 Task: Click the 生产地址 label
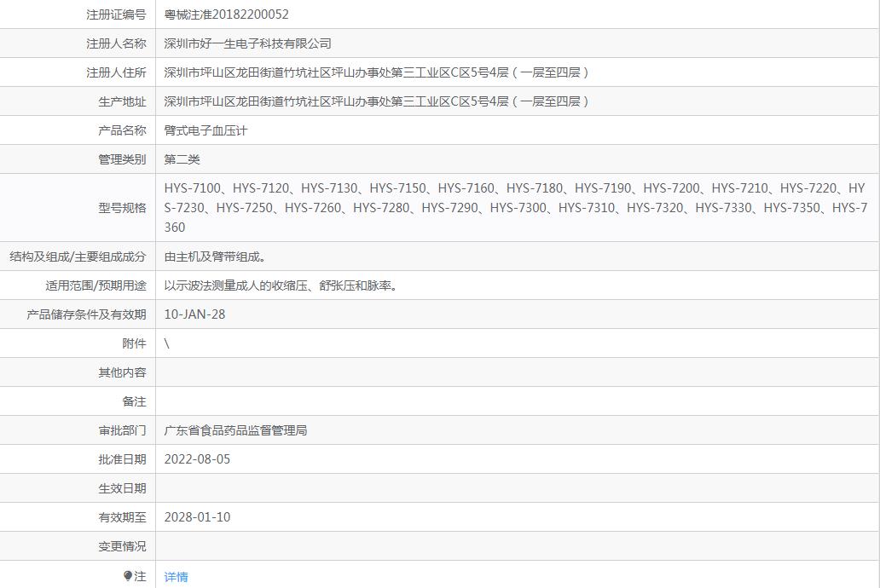pos(122,101)
